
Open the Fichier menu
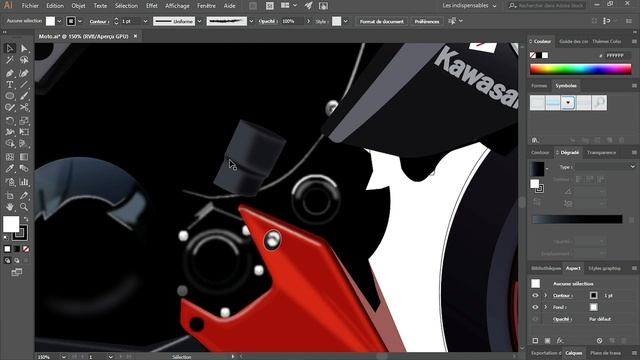[x=30, y=6]
